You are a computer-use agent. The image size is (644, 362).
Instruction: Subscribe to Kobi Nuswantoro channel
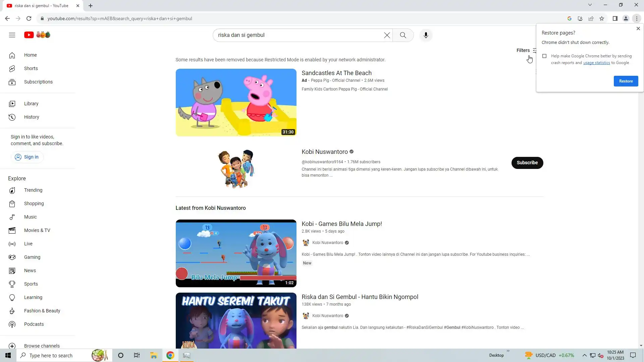527,163
